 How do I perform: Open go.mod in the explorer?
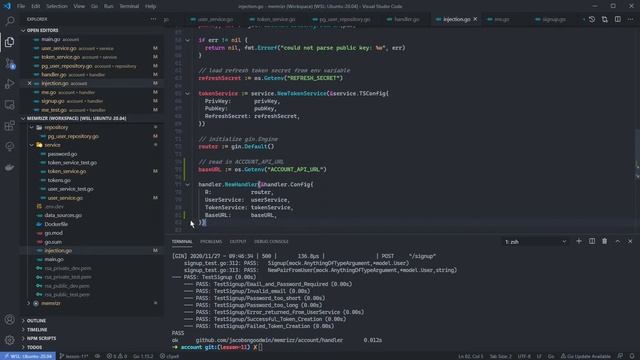(54, 233)
